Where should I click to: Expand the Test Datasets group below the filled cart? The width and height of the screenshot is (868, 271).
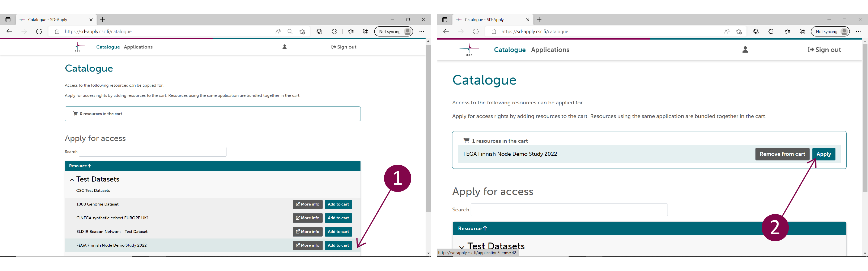pos(462,247)
